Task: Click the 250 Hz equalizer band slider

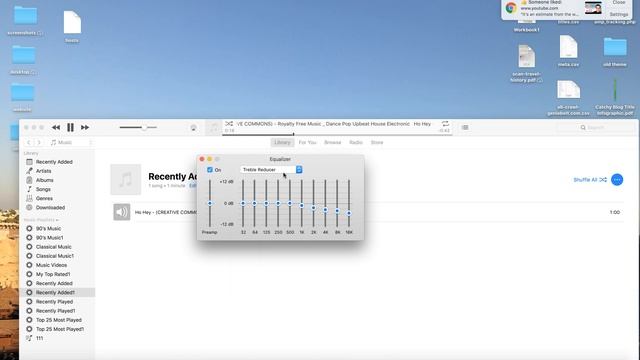Action: click(x=278, y=203)
